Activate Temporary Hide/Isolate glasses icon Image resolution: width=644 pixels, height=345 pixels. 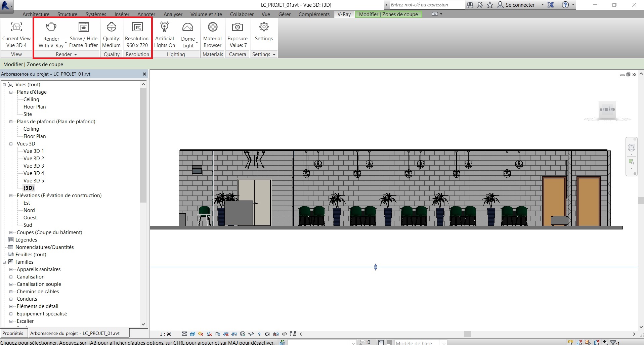251,334
